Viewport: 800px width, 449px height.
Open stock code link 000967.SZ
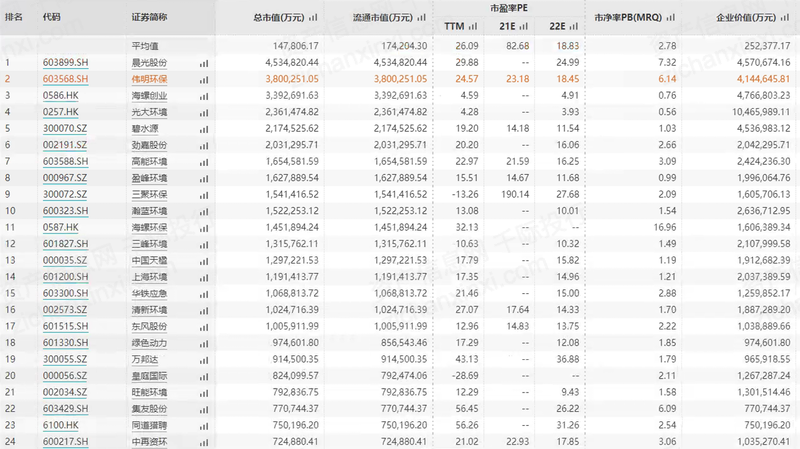(65, 178)
